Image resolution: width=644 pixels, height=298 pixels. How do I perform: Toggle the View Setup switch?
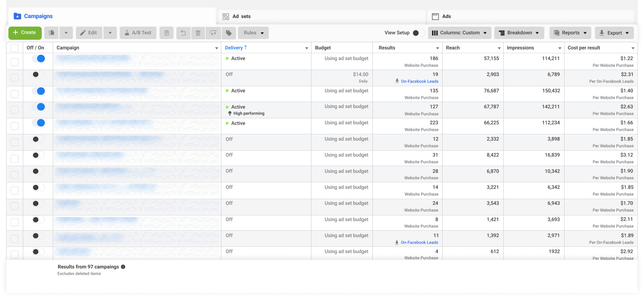tap(418, 33)
